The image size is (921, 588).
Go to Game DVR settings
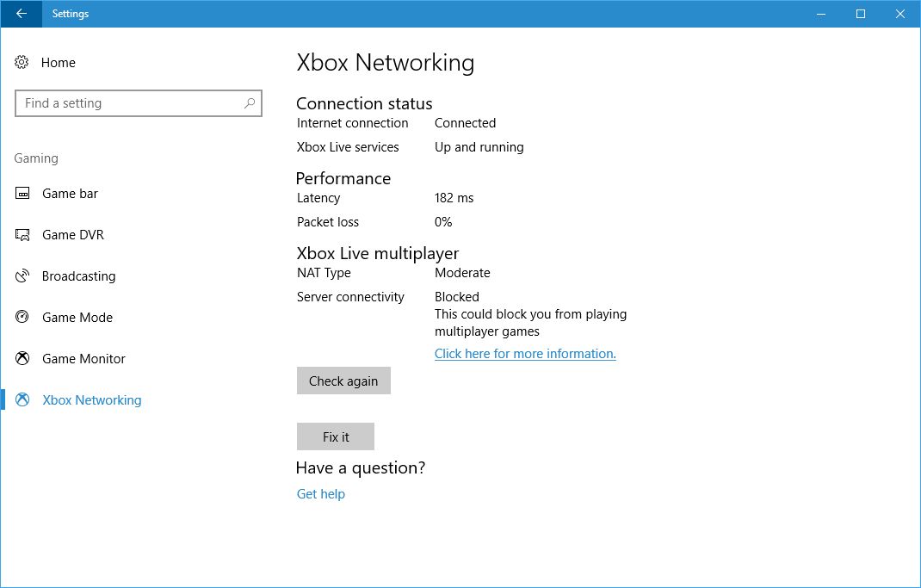tap(73, 235)
